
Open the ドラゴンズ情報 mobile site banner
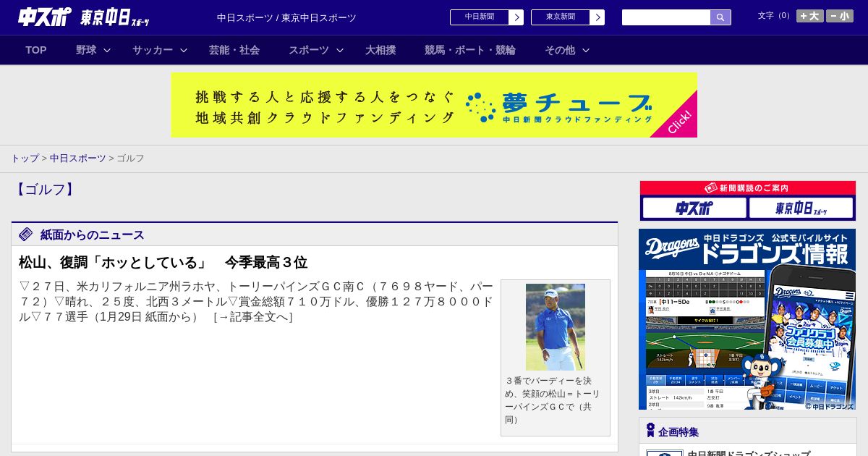click(747, 319)
